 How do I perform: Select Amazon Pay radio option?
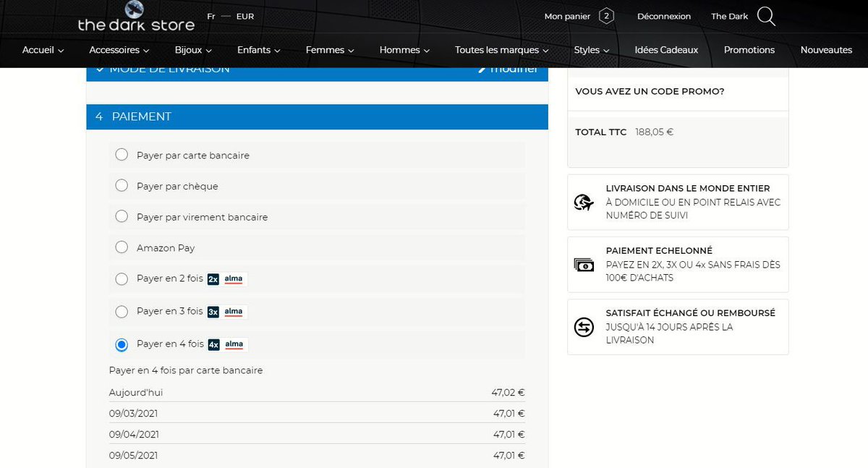122,247
